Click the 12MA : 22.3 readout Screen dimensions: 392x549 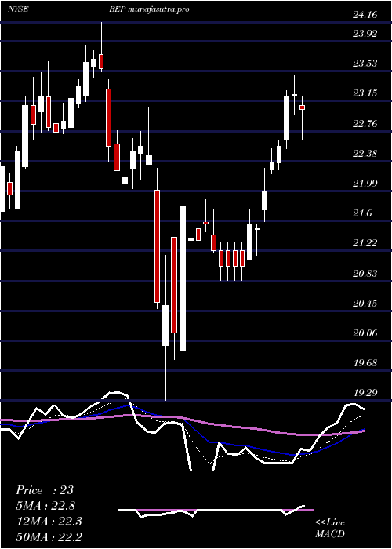[x=49, y=522]
